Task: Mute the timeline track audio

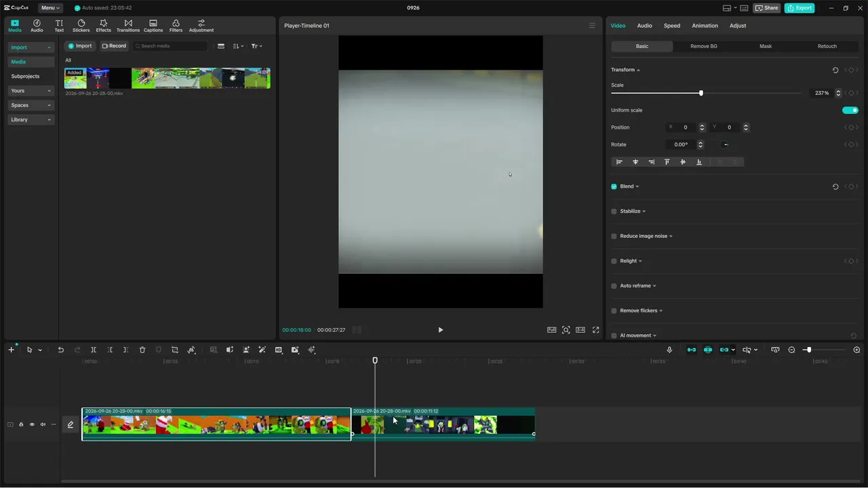Action: (43, 425)
